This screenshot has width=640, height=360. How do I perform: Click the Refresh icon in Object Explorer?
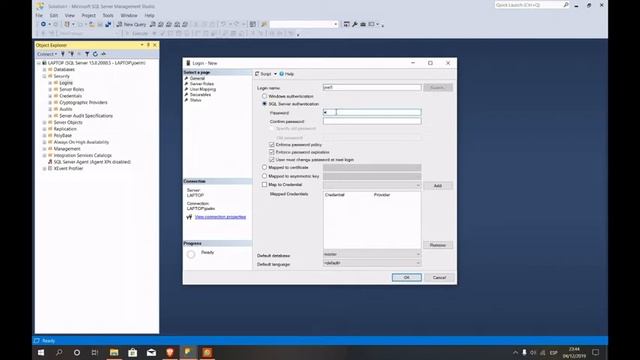95,54
